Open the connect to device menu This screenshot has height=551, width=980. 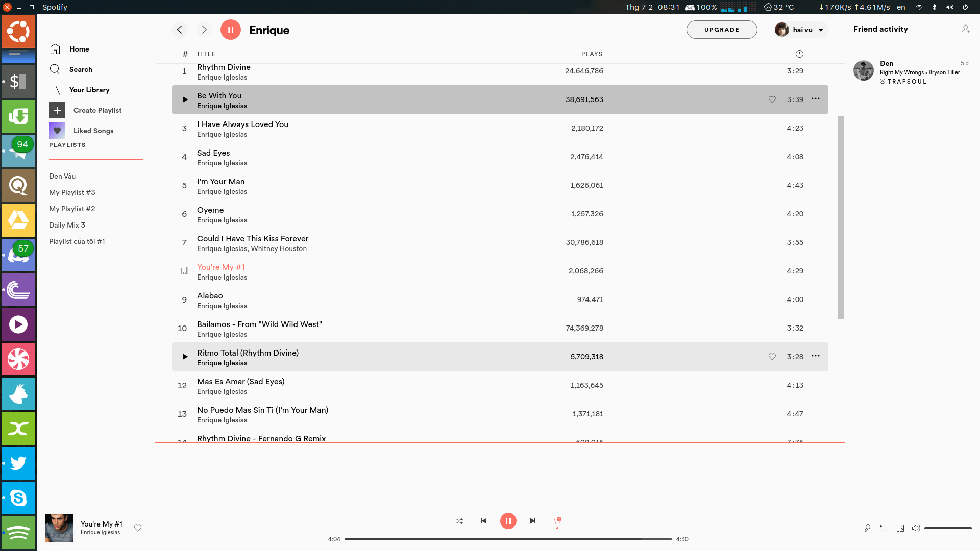[x=900, y=528]
